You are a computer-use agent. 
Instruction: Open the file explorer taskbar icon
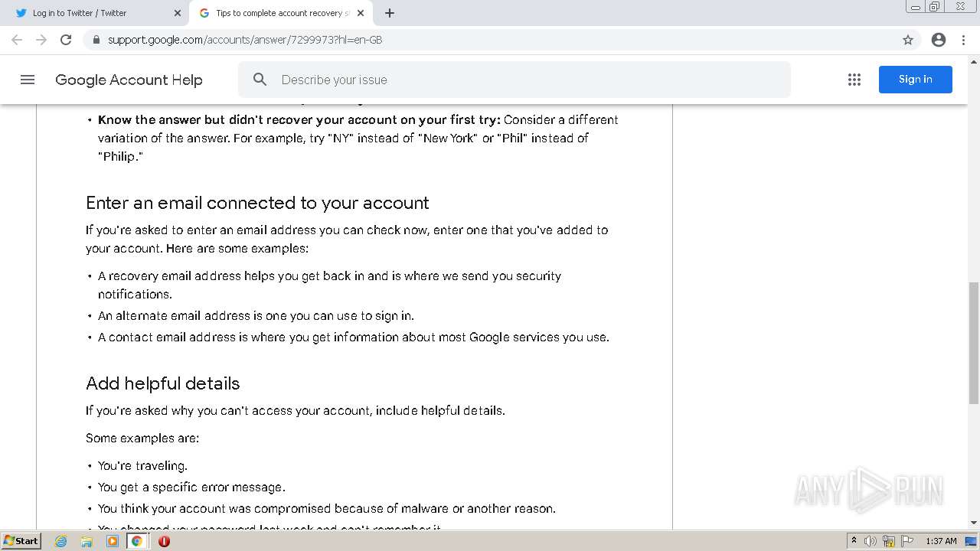tap(87, 541)
